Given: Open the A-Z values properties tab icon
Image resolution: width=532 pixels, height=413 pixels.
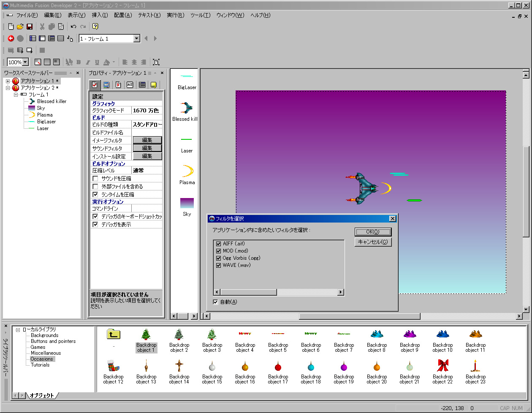Looking at the screenshot, I should [130, 85].
